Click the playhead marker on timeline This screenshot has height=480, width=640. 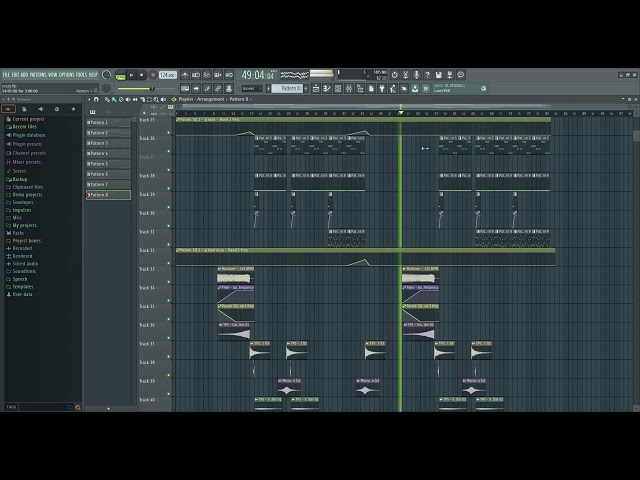coord(401,113)
